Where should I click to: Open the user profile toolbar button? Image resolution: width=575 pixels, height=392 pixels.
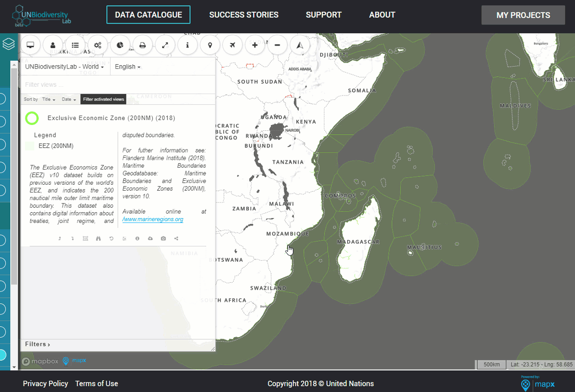tap(53, 45)
